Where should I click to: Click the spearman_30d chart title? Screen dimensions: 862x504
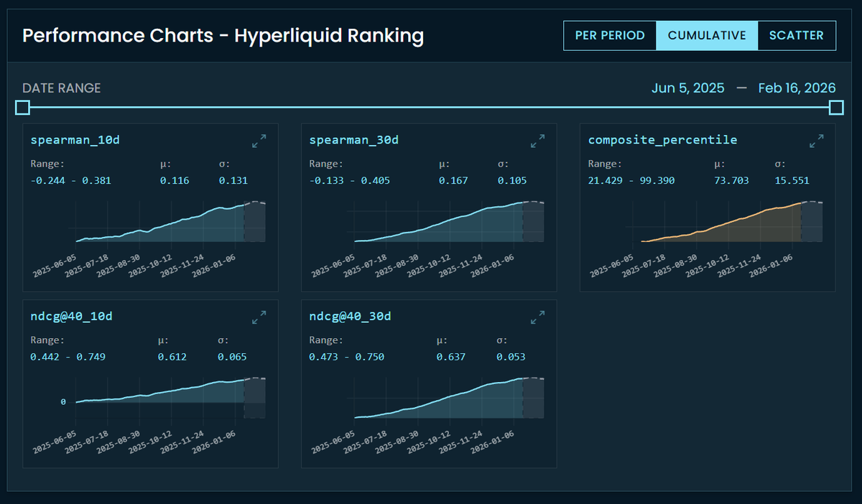[x=353, y=140]
